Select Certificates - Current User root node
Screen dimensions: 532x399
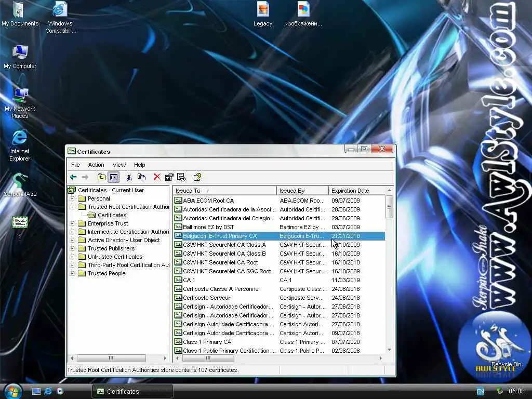coord(111,190)
